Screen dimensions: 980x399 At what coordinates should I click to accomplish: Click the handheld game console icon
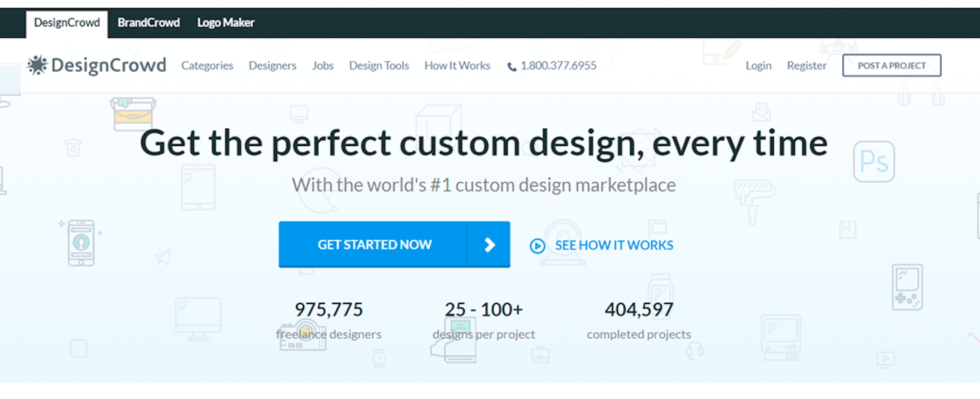click(x=907, y=287)
